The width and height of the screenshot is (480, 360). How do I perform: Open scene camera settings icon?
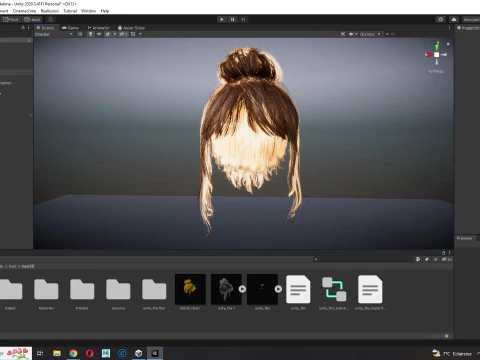[x=351, y=34]
